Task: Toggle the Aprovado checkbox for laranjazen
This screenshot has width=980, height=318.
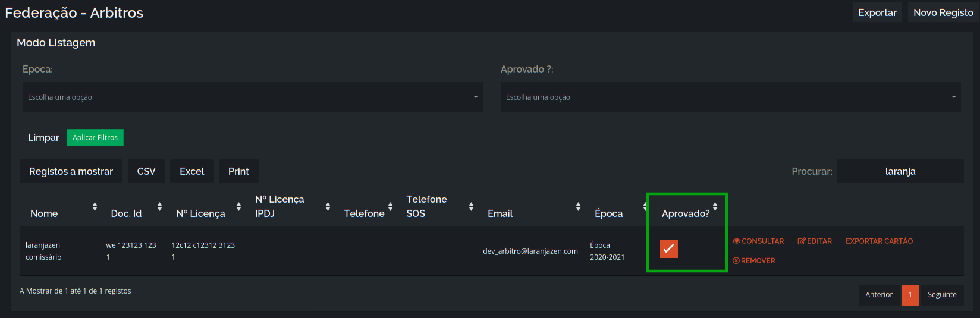Action: click(x=669, y=248)
